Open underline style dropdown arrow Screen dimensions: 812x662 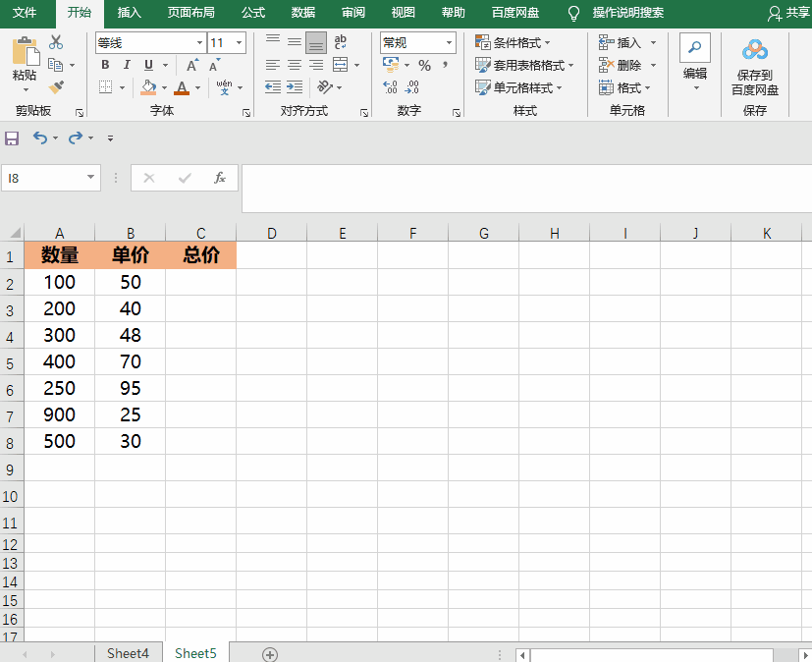[x=165, y=65]
